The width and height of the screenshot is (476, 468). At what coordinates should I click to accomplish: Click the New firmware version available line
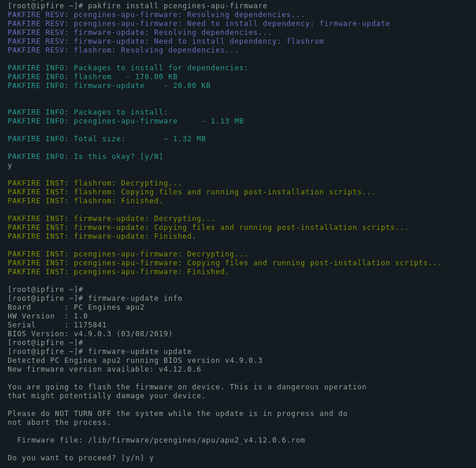pyautogui.click(x=104, y=369)
